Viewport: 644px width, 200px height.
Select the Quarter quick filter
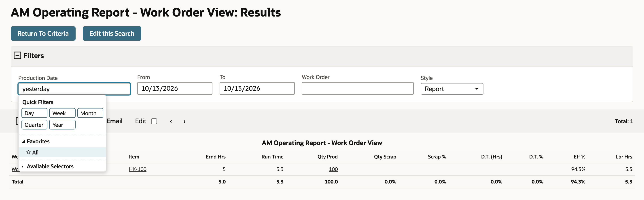[34, 125]
